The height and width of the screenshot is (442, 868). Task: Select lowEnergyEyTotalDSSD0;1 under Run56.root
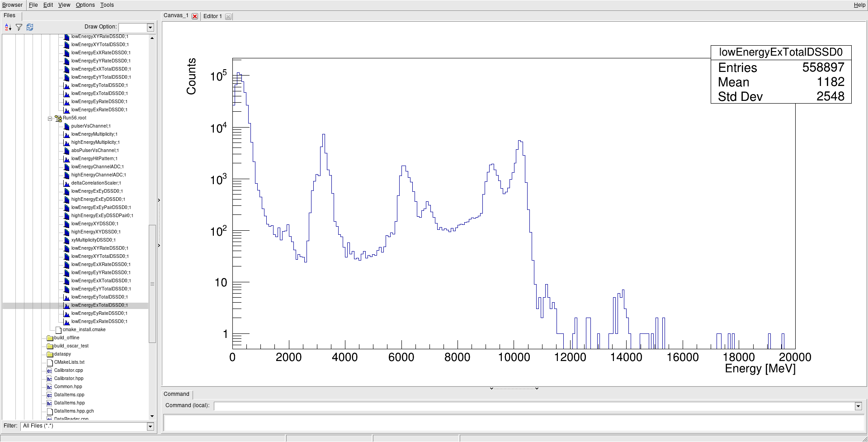point(99,297)
